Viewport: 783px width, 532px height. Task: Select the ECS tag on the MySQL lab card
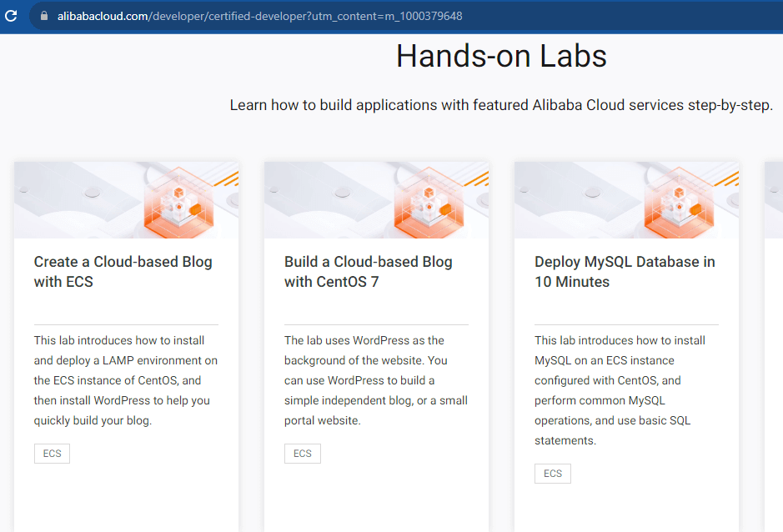[552, 473]
